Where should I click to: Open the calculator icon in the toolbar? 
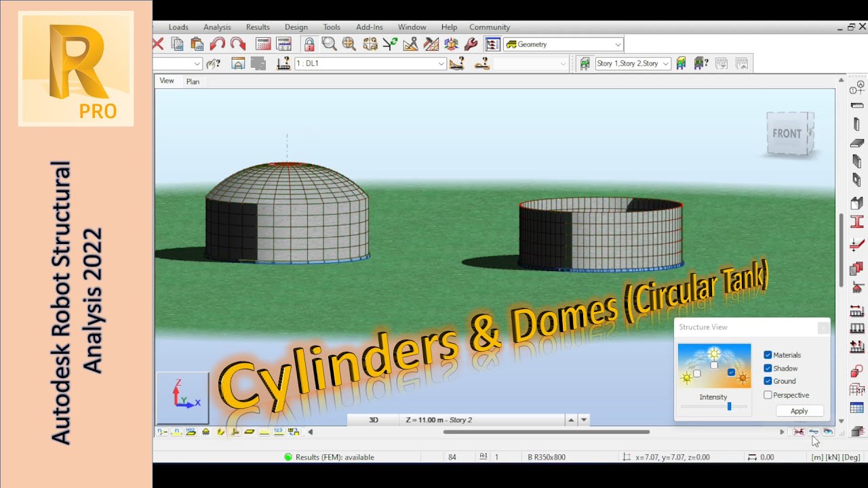click(263, 44)
